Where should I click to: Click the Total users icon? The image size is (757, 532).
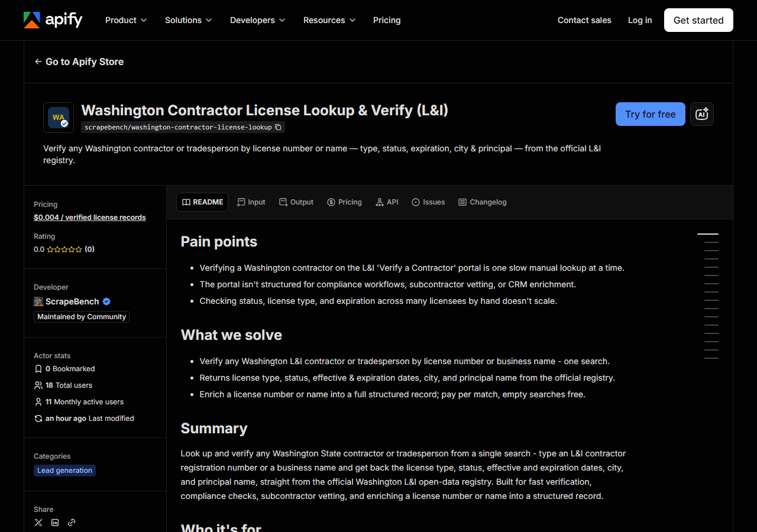[38, 385]
